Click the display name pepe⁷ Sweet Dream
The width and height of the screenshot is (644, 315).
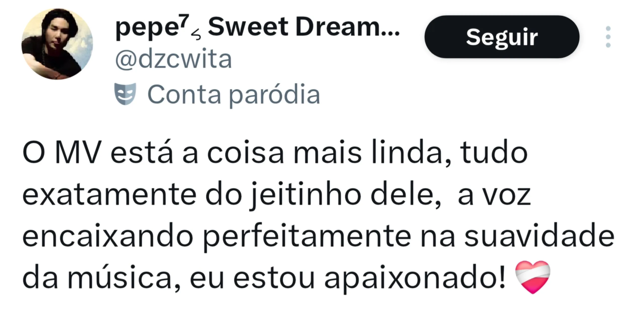pyautogui.click(x=258, y=28)
